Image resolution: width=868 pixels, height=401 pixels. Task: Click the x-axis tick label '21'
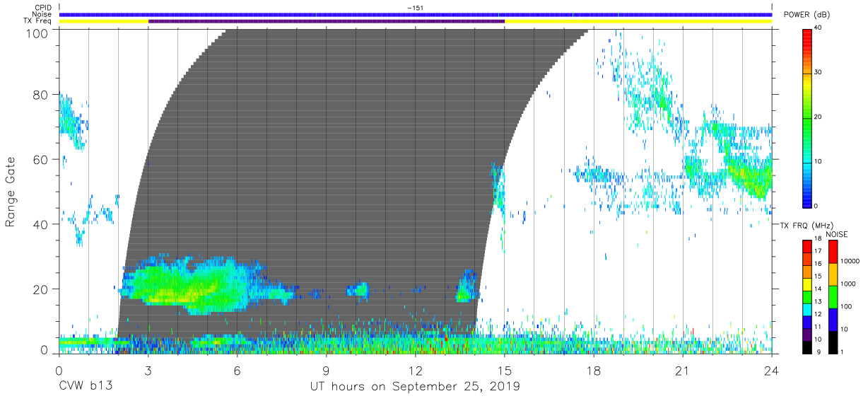click(683, 370)
